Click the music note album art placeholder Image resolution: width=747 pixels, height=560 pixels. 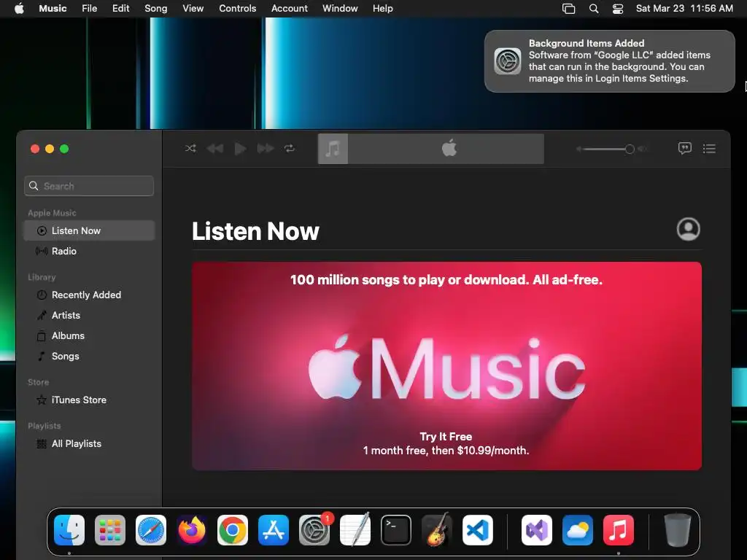click(x=333, y=149)
